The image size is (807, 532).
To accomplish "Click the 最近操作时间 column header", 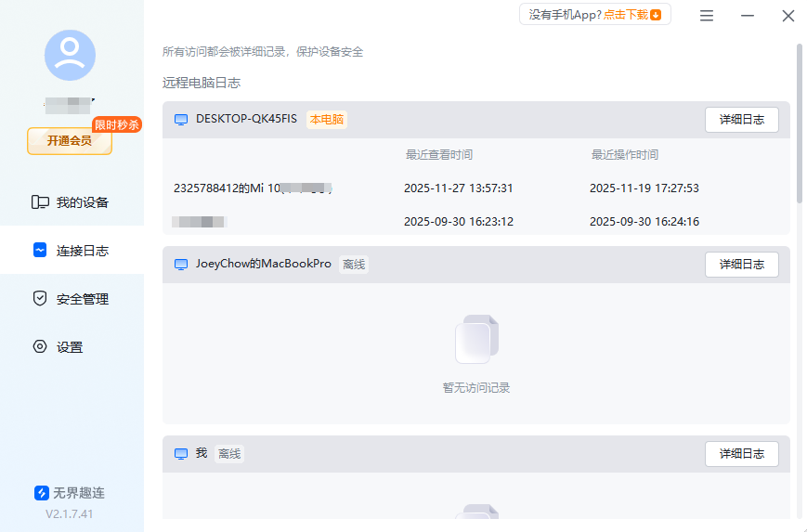I will pyautogui.click(x=625, y=155).
